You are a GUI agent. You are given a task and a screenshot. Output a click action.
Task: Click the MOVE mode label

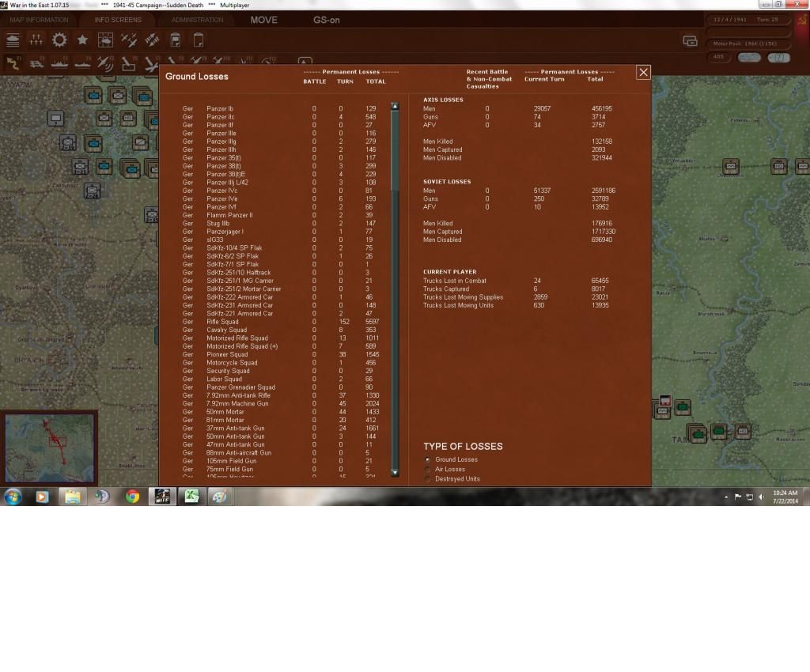(264, 20)
